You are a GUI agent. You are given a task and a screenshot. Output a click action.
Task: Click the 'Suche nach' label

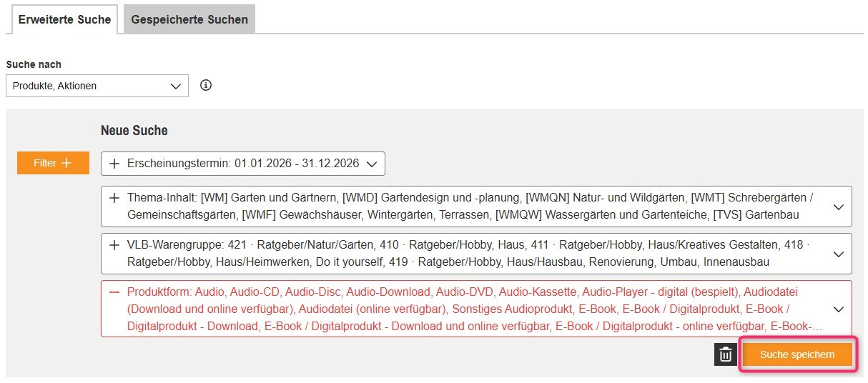34,64
